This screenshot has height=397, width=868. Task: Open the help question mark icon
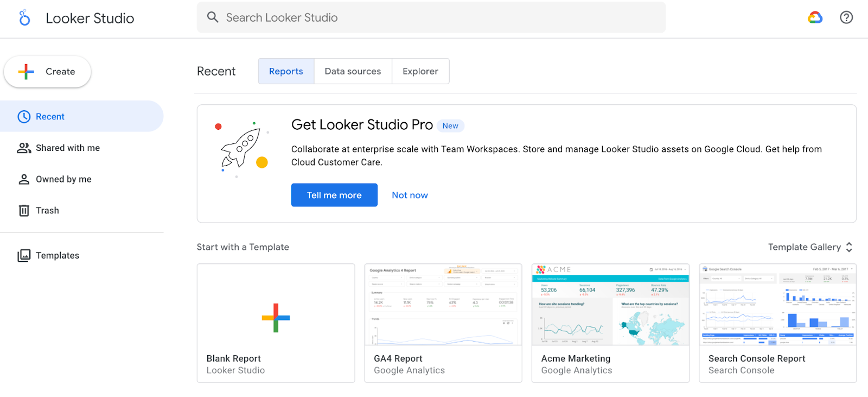click(846, 17)
